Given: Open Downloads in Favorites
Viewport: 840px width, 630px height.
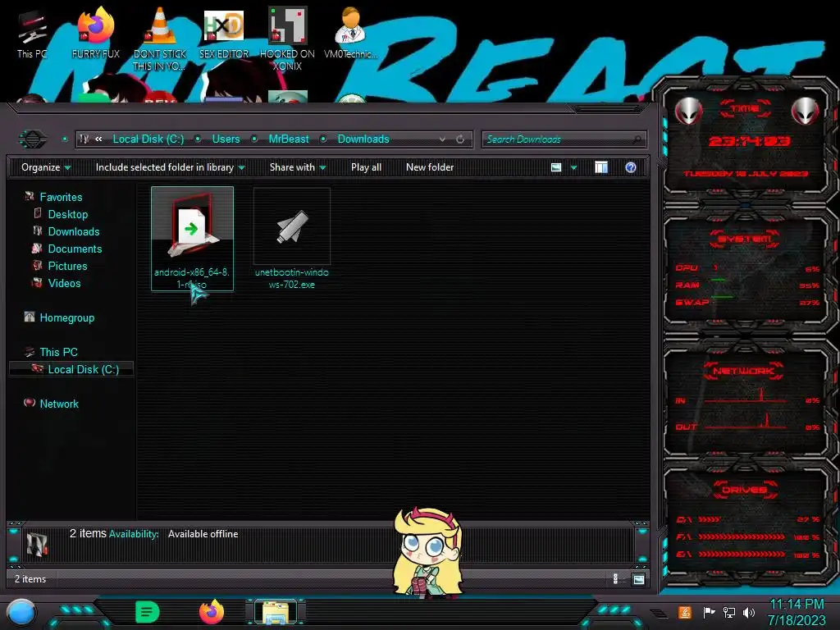Looking at the screenshot, I should [x=73, y=231].
